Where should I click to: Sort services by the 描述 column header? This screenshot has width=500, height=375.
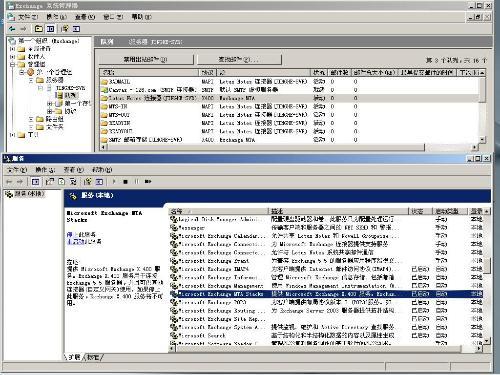click(339, 211)
